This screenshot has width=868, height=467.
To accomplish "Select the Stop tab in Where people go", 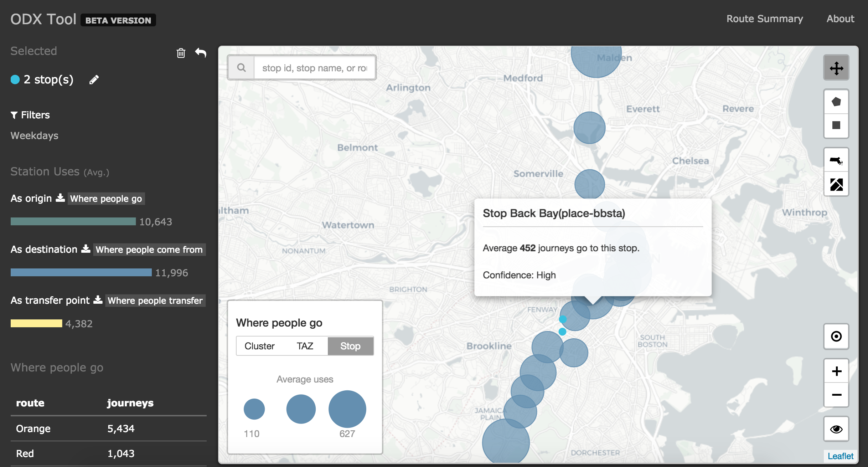I will [351, 346].
